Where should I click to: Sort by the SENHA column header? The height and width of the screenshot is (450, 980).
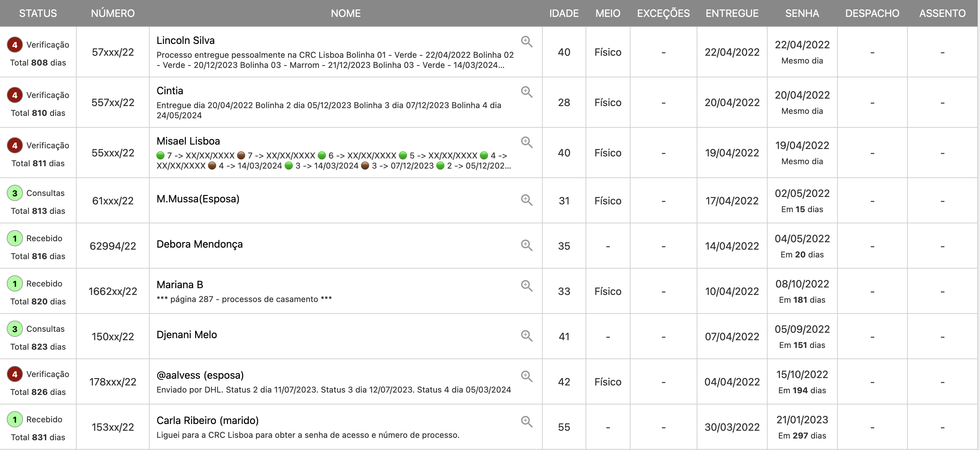[x=802, y=13]
